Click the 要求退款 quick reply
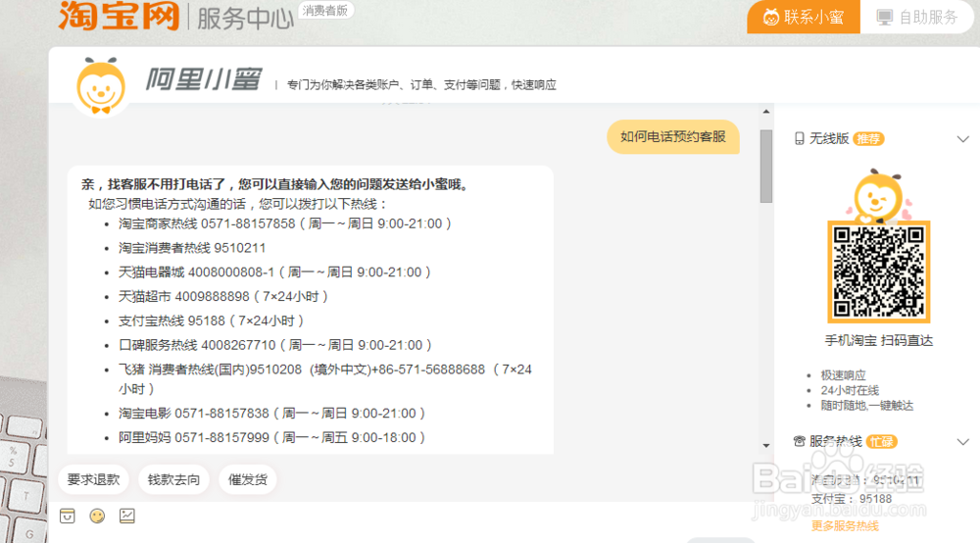 click(x=93, y=479)
